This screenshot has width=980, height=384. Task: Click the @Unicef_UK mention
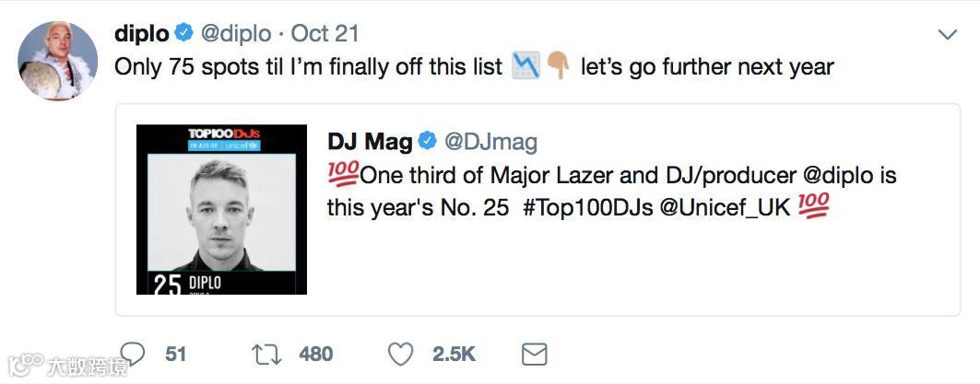(x=726, y=207)
